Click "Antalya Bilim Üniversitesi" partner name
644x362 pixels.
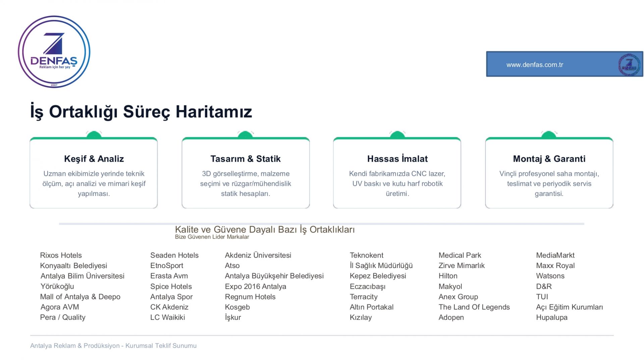coord(82,276)
